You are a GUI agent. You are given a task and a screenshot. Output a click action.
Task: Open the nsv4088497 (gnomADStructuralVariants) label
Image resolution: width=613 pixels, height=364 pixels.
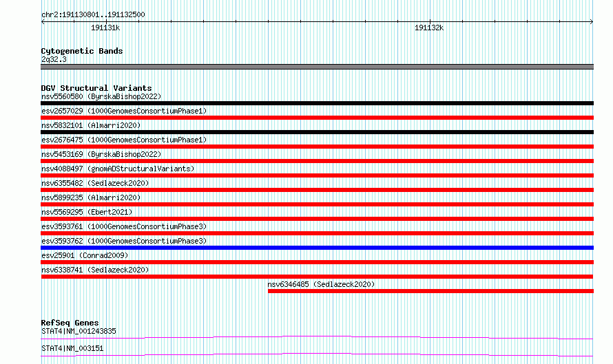tap(118, 169)
